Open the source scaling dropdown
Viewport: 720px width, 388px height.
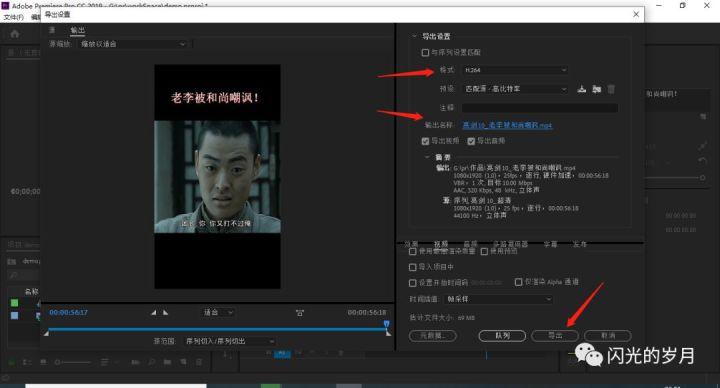[133, 44]
